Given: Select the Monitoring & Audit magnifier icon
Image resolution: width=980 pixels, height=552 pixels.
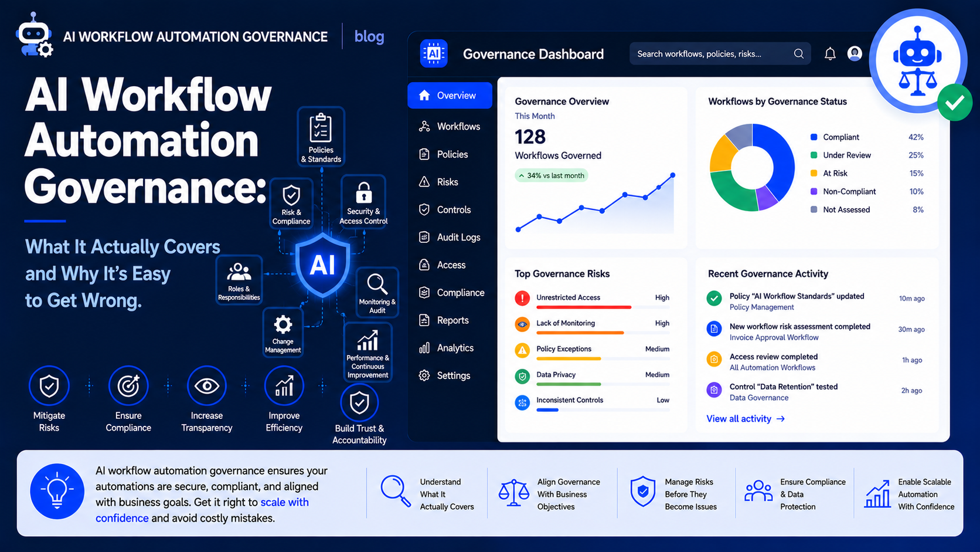Looking at the screenshot, I should tap(377, 284).
